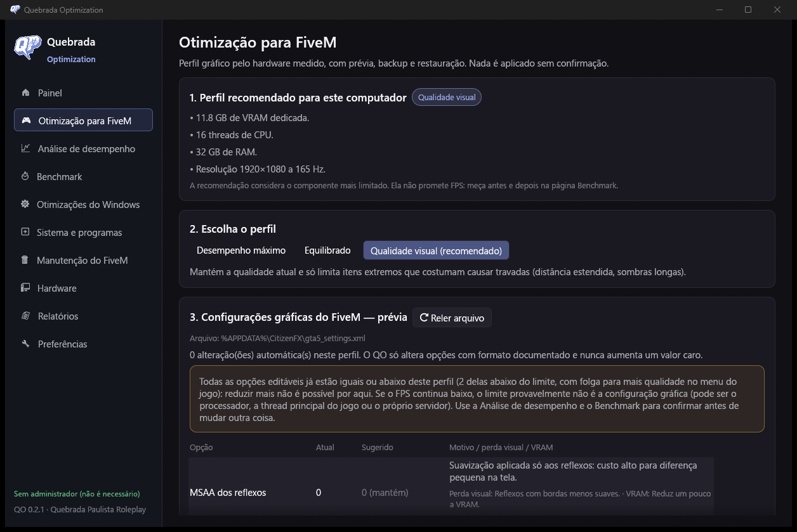Click the icon beside Sistema e programas
The image size is (797, 532).
coord(25,232)
